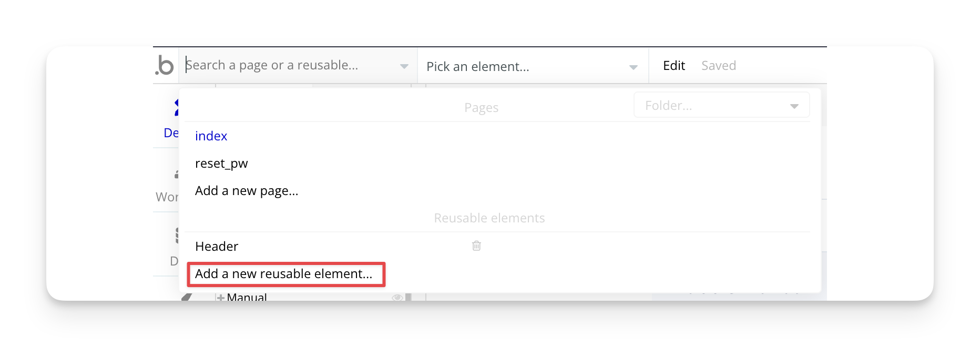Open the Header reusable element
This screenshot has width=980, height=347.
[x=217, y=247]
